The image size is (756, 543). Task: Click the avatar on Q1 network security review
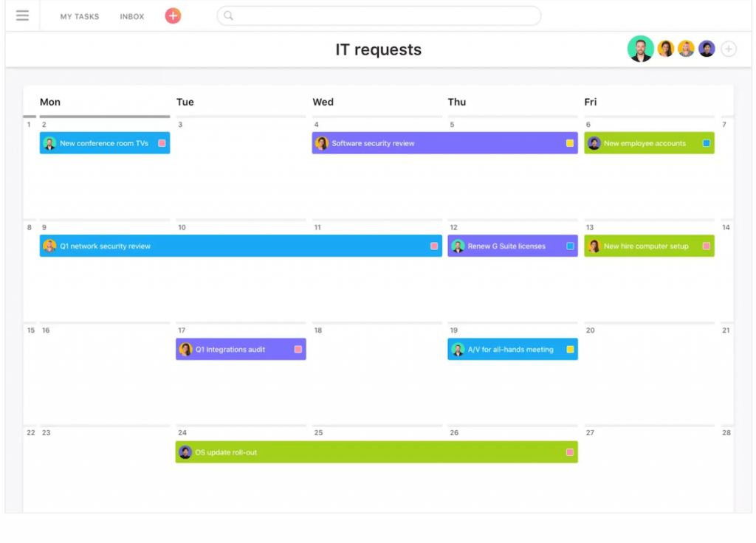click(x=49, y=246)
